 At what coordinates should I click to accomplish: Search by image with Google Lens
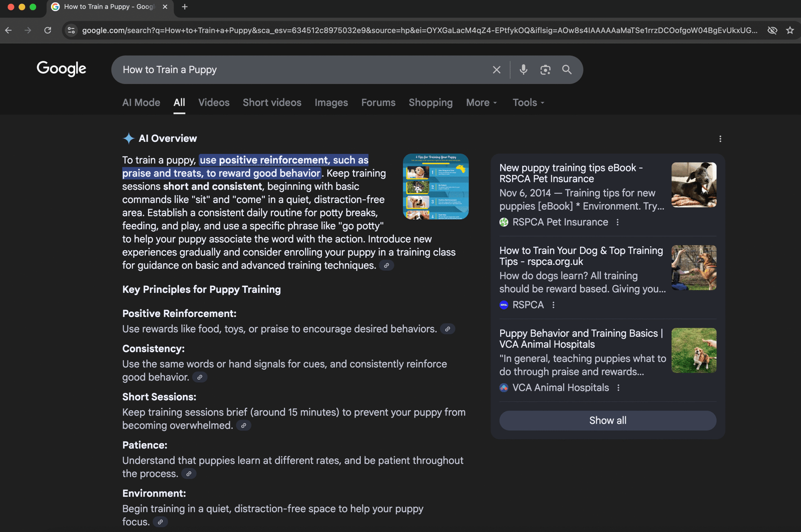coord(545,70)
